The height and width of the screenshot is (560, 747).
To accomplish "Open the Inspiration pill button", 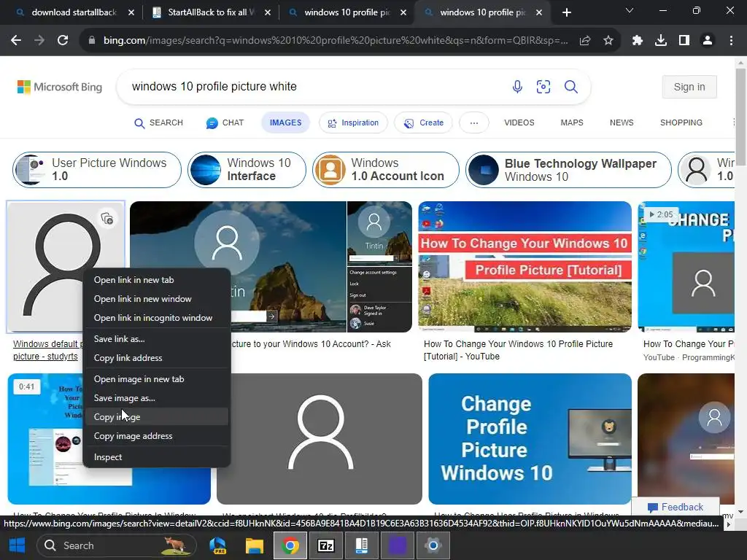I will point(353,122).
